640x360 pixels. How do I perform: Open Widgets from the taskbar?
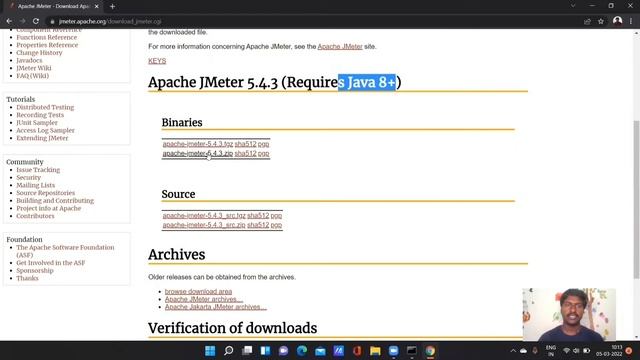tap(265, 351)
